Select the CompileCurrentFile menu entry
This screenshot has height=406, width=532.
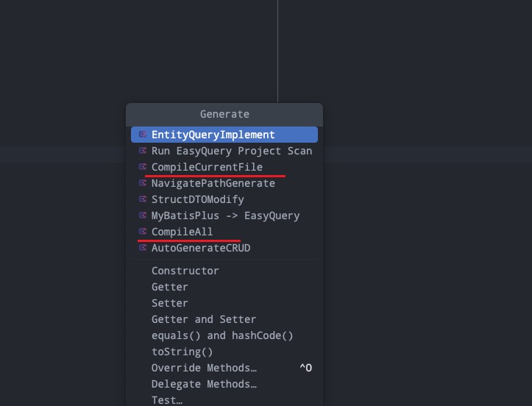[224, 167]
